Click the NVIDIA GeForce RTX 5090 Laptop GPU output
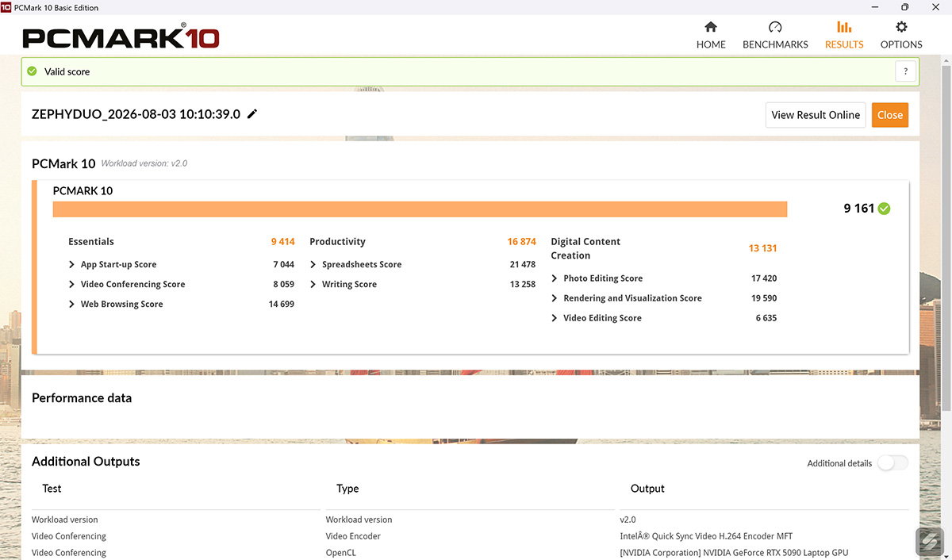 click(x=734, y=553)
